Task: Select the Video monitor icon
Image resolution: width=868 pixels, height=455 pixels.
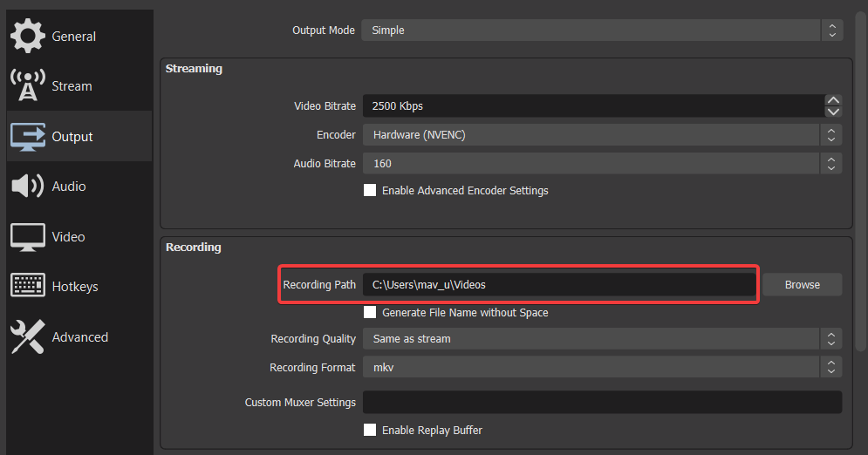Action: point(27,236)
